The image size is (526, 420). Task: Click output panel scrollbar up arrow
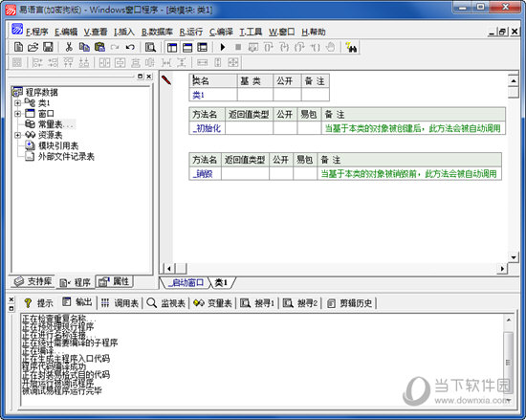[509, 321]
